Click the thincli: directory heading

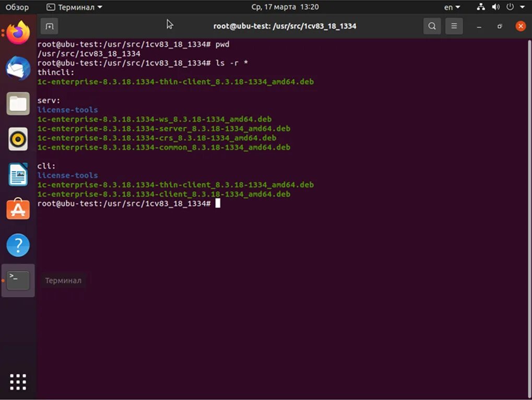[56, 72]
